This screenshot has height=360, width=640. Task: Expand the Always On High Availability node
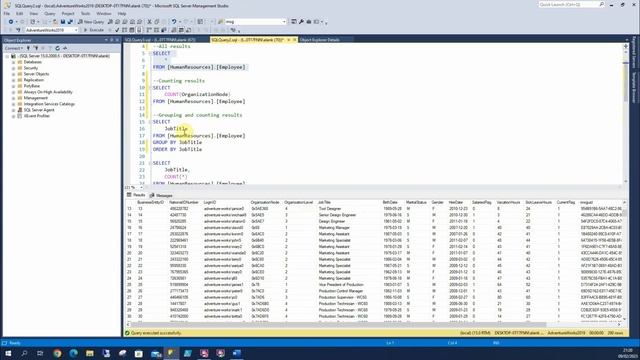pyautogui.click(x=13, y=92)
